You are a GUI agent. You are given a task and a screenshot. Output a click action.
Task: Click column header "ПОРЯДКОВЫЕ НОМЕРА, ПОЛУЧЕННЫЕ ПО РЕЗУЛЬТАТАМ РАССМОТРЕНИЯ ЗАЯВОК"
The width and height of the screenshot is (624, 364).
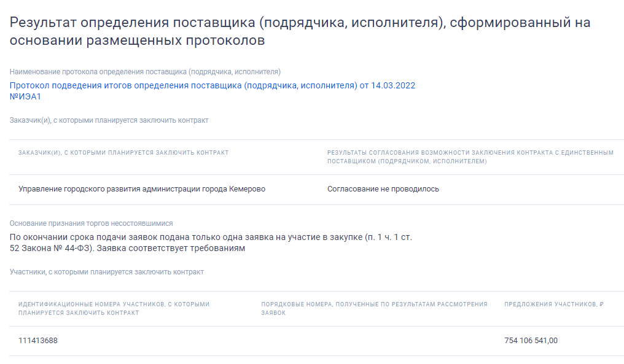pos(374,308)
